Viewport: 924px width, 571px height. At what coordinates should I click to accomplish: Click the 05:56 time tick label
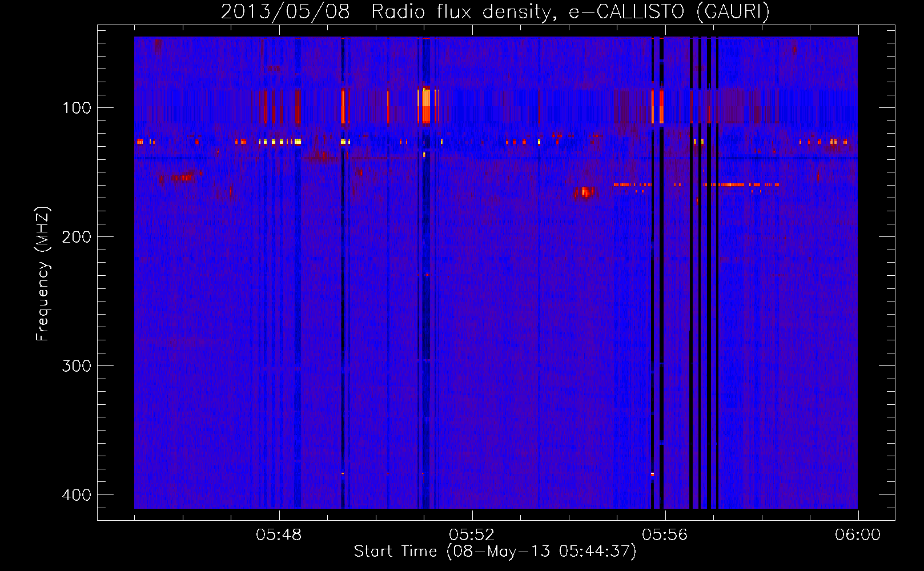click(665, 535)
